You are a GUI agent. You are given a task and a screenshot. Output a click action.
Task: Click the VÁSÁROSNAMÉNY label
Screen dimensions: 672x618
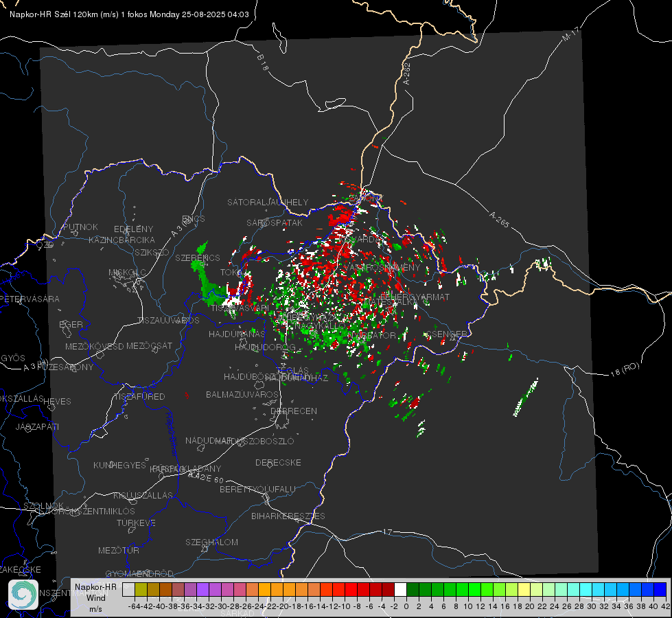coord(382,267)
